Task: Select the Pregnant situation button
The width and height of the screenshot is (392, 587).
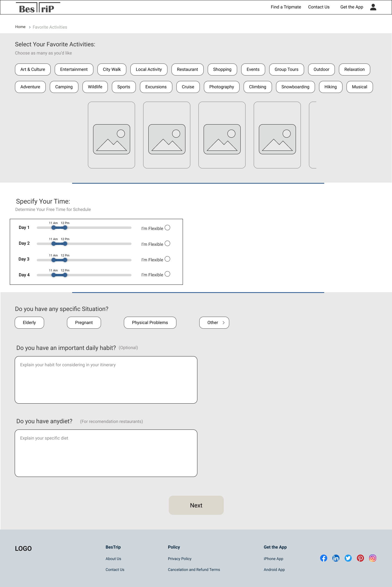Action: (x=84, y=323)
